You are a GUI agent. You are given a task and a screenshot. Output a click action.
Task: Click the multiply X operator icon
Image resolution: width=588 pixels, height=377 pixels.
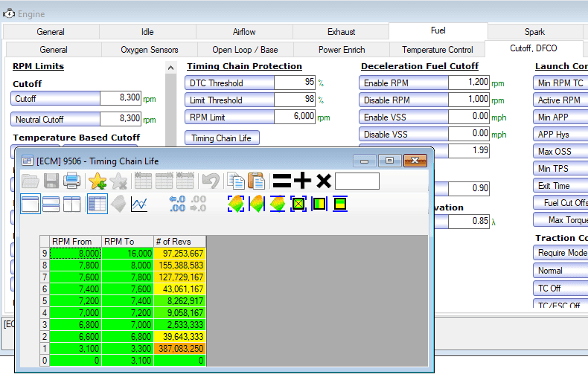point(324,181)
